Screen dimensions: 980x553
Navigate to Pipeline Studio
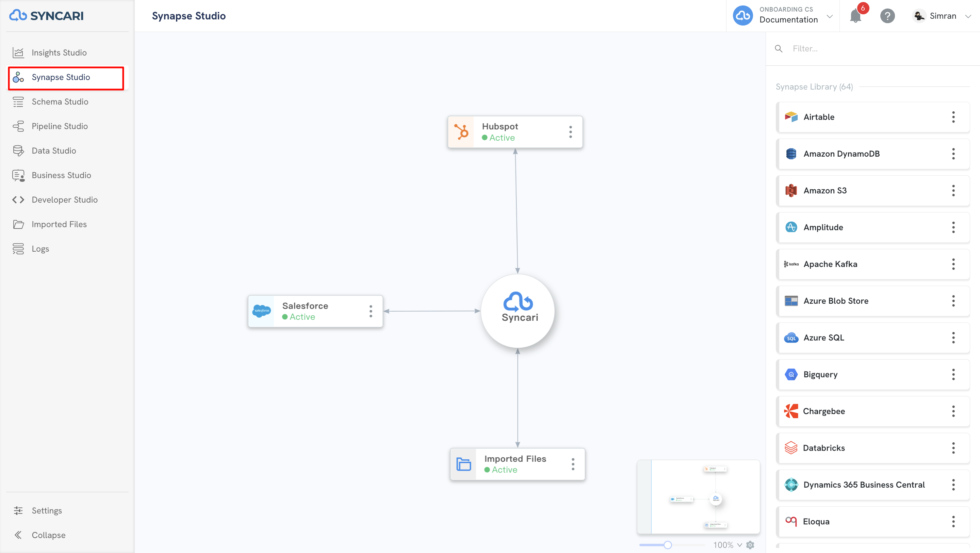67,126
